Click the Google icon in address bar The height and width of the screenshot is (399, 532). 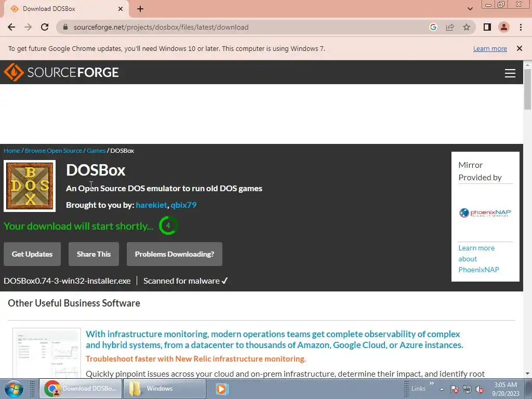[433, 27]
